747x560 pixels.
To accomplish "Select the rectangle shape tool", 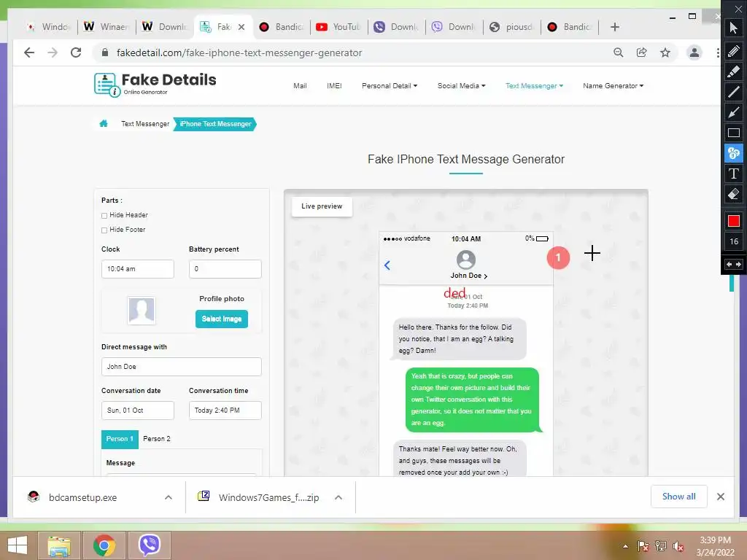I will (x=734, y=133).
